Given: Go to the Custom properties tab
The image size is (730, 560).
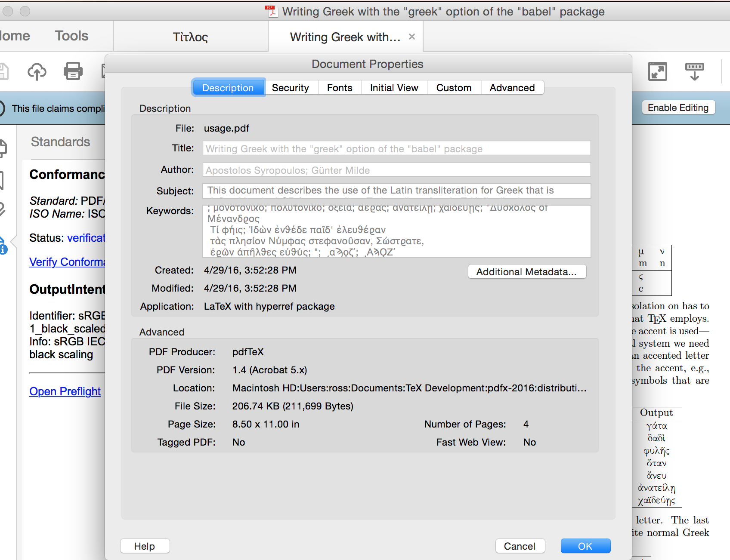Looking at the screenshot, I should (454, 88).
